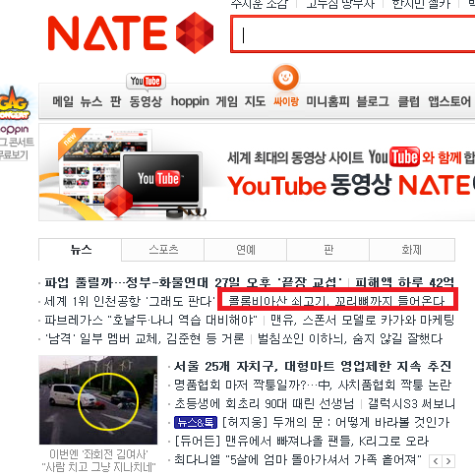This screenshot has height=476, width=475.
Task: Click the YouTube monitor image in banner
Action: click(160, 179)
